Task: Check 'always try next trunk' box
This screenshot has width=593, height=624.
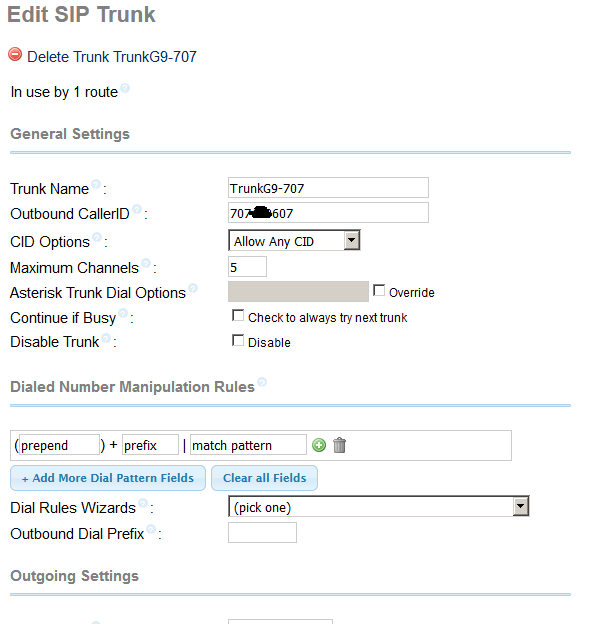Action: pyautogui.click(x=238, y=316)
